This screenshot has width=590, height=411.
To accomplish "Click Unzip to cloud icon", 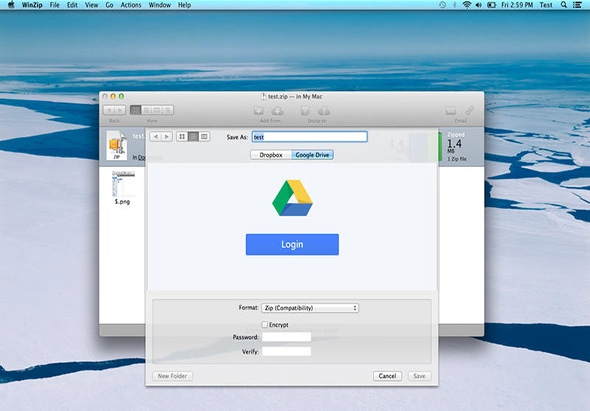I will coord(324,111).
